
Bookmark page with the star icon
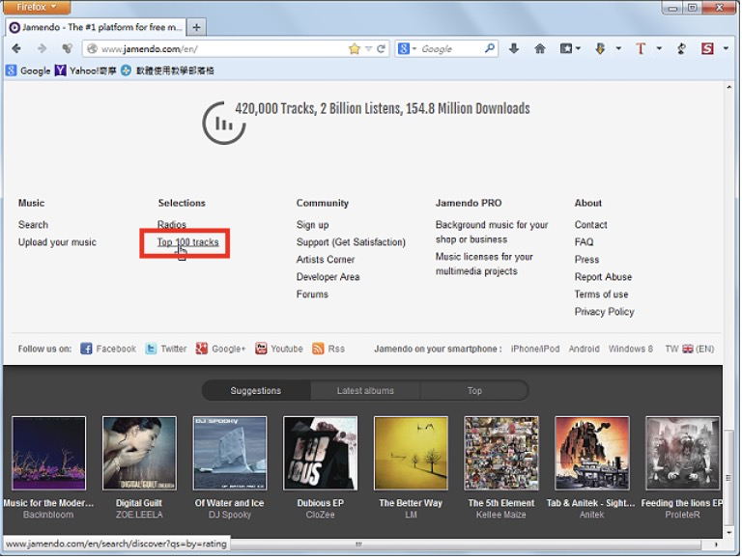click(354, 48)
